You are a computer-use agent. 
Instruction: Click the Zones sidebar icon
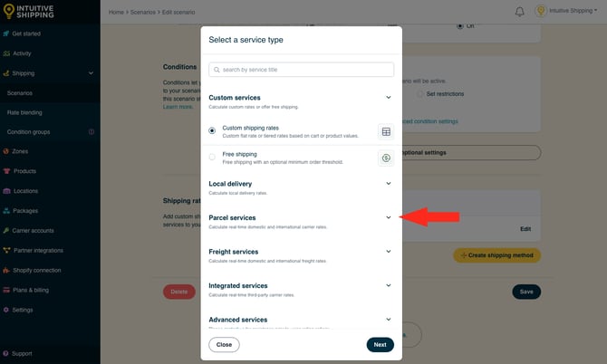coord(5,151)
